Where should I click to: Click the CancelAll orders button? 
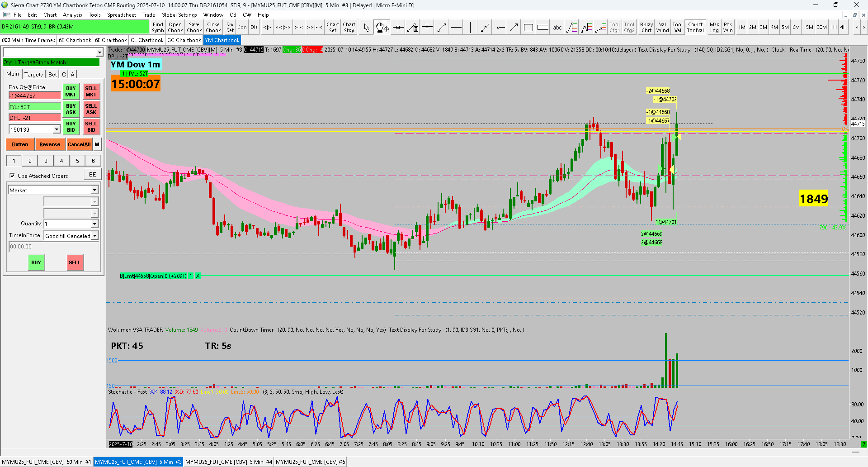pyautogui.click(x=79, y=145)
